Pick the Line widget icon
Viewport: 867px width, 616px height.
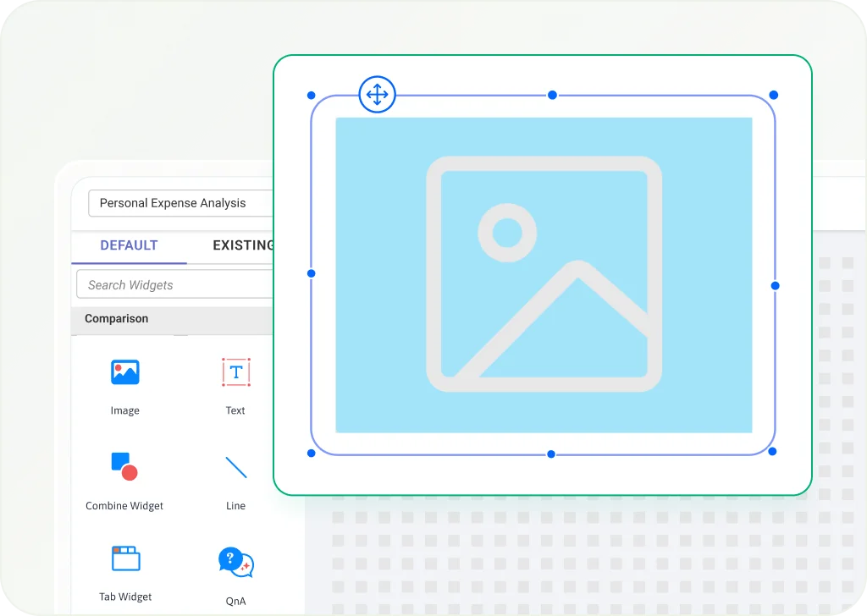235,467
